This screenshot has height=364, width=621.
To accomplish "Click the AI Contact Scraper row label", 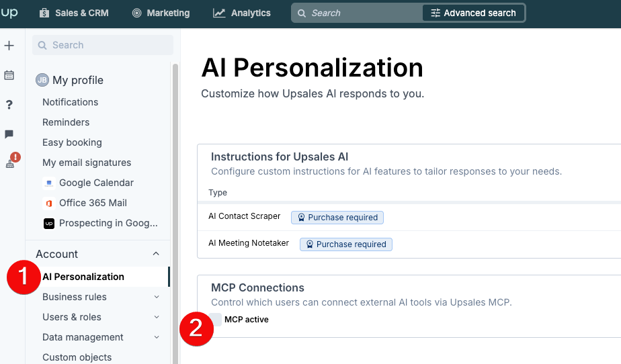I will [x=245, y=216].
